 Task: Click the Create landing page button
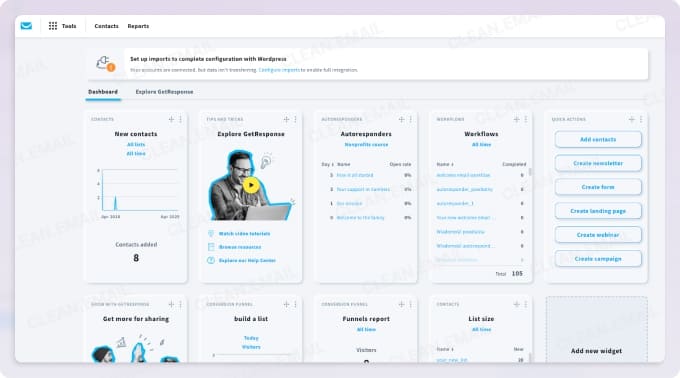598,211
